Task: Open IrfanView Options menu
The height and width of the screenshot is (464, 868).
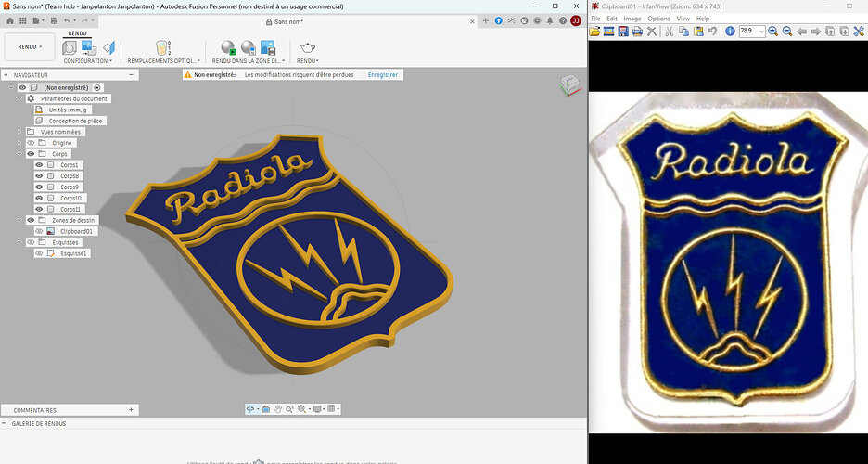Action: [658, 19]
